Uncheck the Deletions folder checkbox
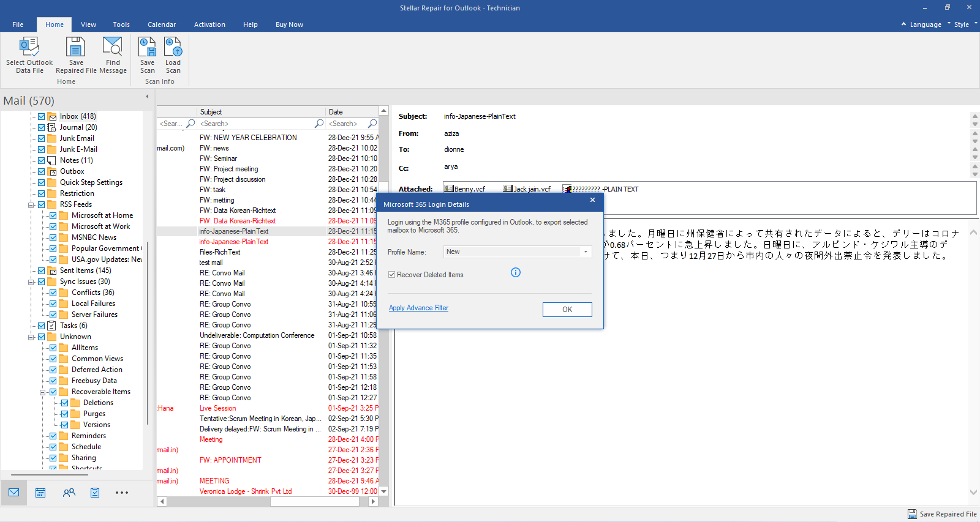This screenshot has width=980, height=522. (64, 403)
